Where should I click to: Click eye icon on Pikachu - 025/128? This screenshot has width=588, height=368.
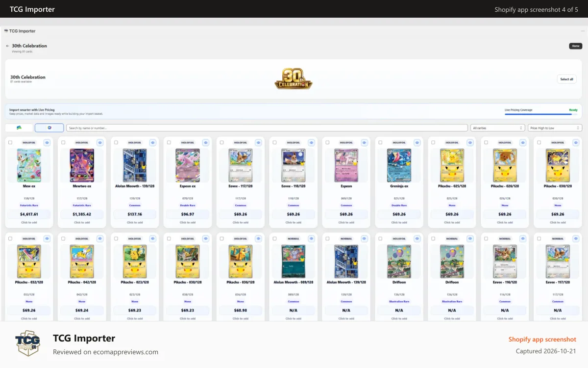coord(470,142)
